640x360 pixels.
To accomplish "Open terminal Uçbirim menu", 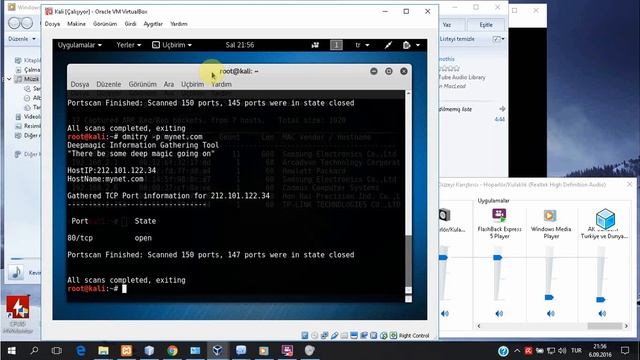I will 192,84.
